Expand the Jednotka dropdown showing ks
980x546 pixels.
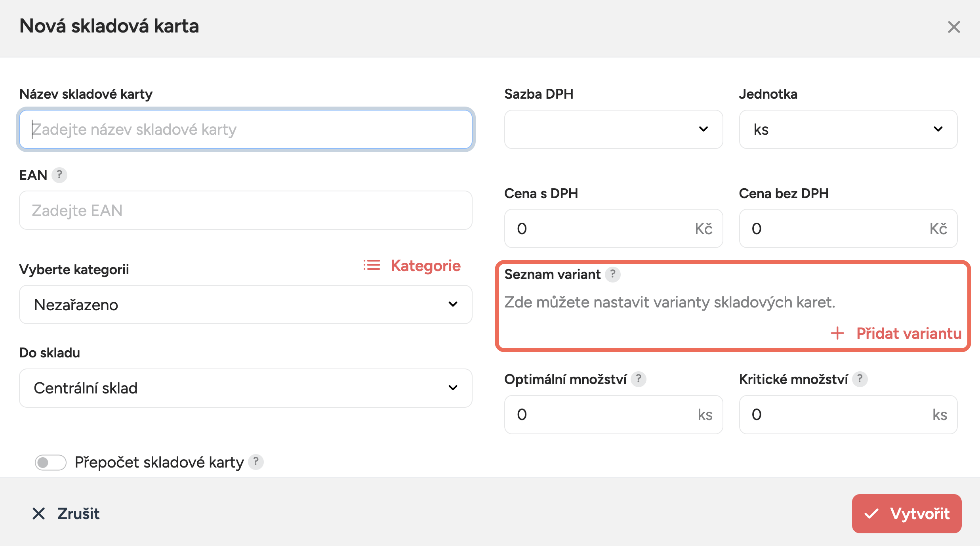(848, 129)
